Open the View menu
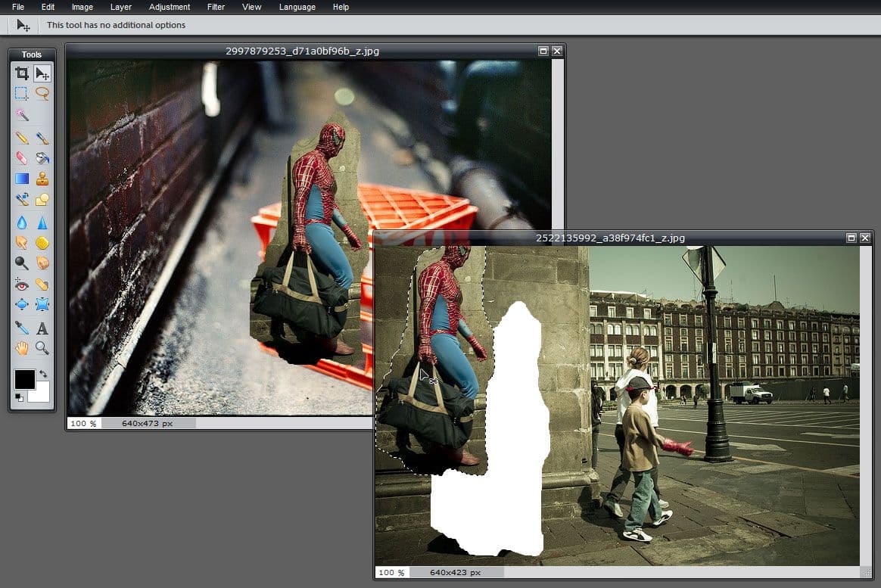 pyautogui.click(x=251, y=7)
